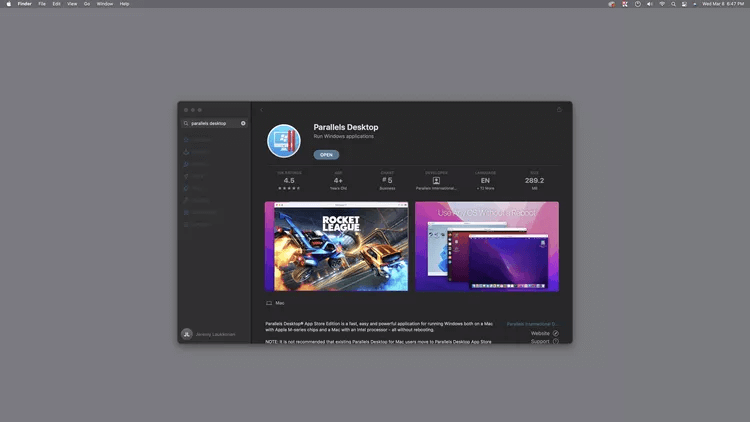The width and height of the screenshot is (750, 422).
Task: Open Spotlight search in the menu bar
Action: tap(673, 4)
